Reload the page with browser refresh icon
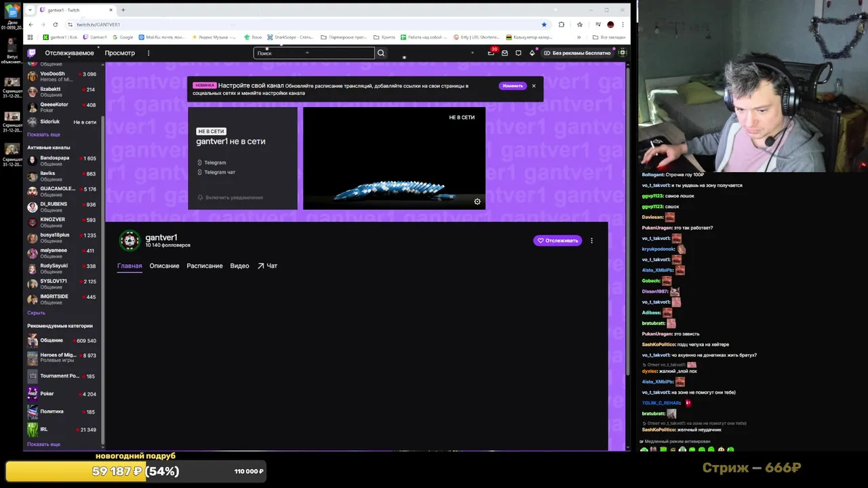Image resolution: width=868 pixels, height=488 pixels. point(56,24)
